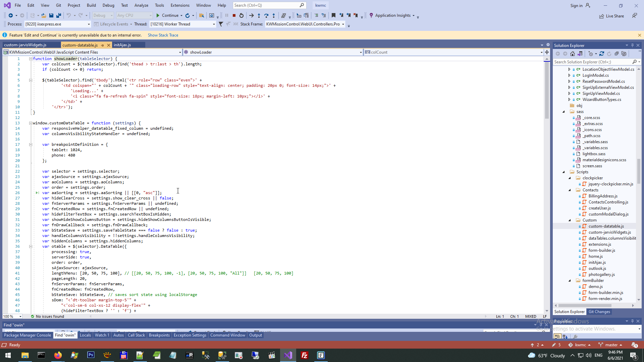Click Solution Explorer Home icon

(x=573, y=54)
